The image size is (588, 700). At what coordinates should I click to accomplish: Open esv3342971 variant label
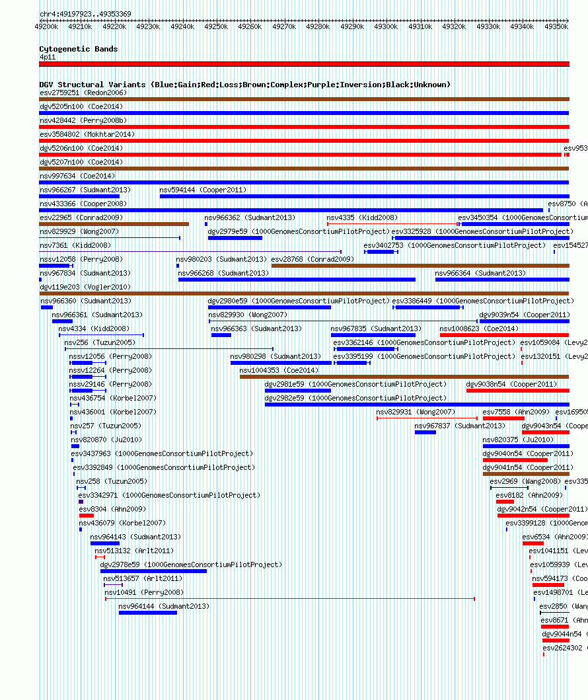coord(170,494)
